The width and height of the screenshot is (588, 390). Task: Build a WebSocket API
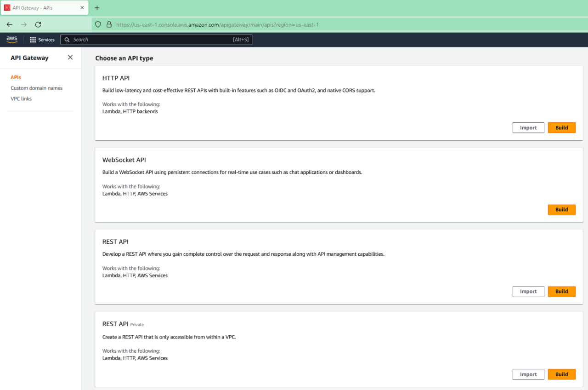561,210
